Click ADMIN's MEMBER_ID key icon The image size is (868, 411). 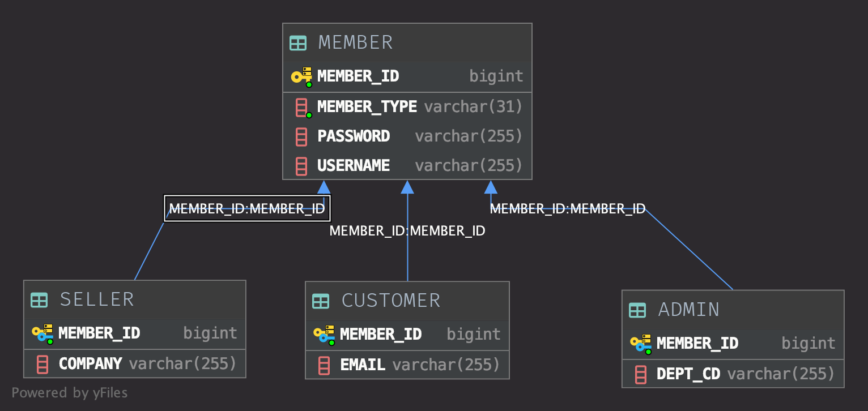pyautogui.click(x=641, y=344)
